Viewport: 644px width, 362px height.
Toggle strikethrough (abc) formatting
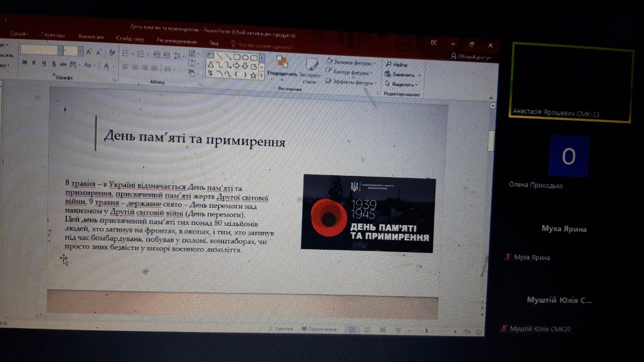[x=63, y=64]
